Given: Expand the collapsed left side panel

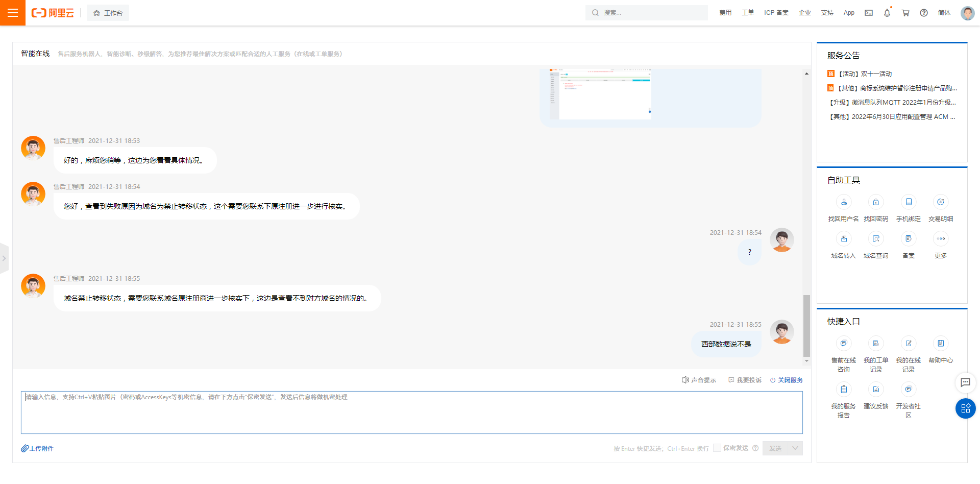Looking at the screenshot, I should pyautogui.click(x=4, y=258).
